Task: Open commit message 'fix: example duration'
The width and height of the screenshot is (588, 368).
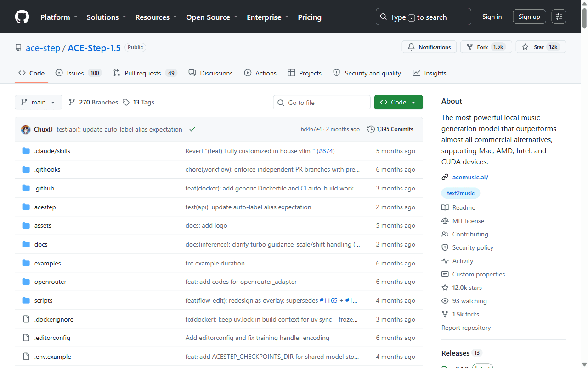Action: 215,263
